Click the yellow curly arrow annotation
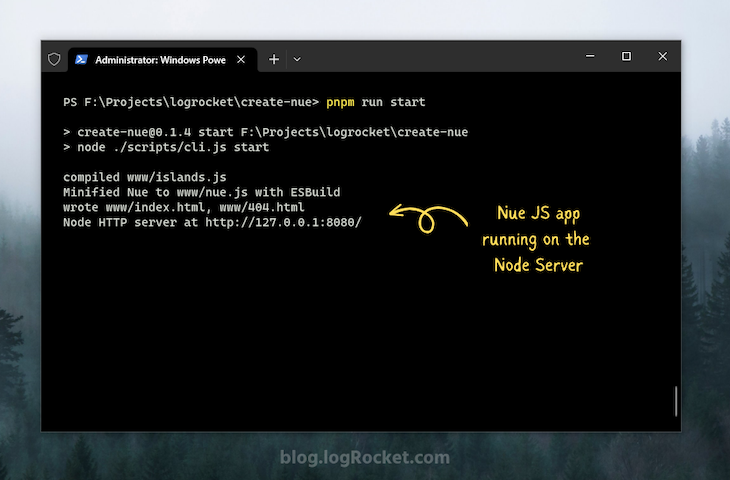The height and width of the screenshot is (480, 730). click(x=427, y=217)
